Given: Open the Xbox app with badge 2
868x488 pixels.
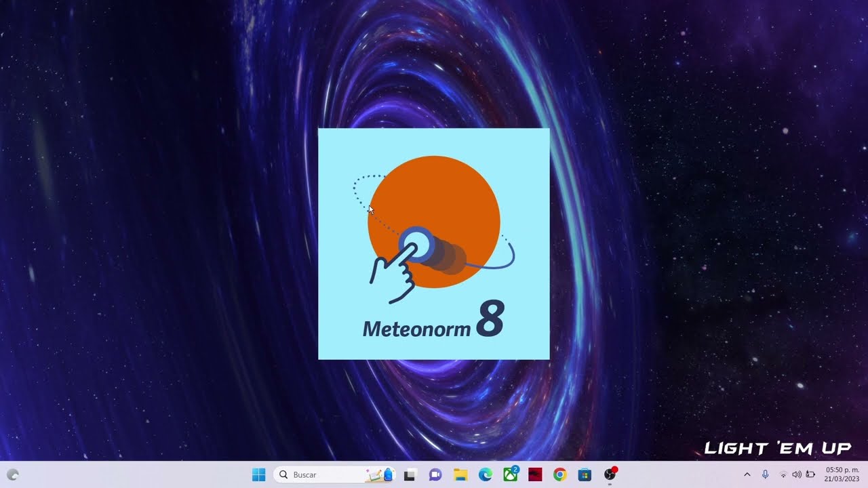Looking at the screenshot, I should point(511,474).
